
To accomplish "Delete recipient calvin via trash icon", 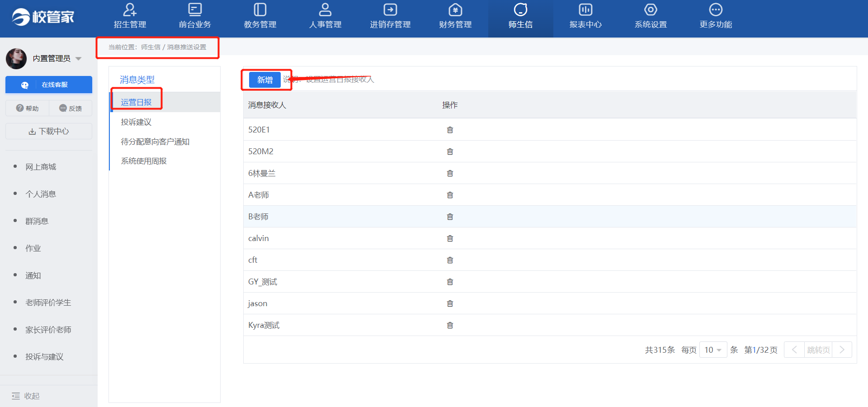I will (x=450, y=238).
